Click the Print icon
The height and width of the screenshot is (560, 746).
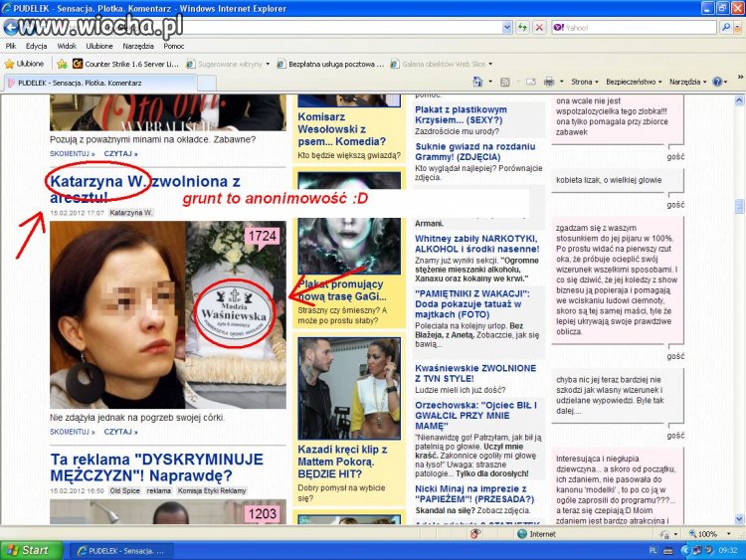pyautogui.click(x=548, y=82)
